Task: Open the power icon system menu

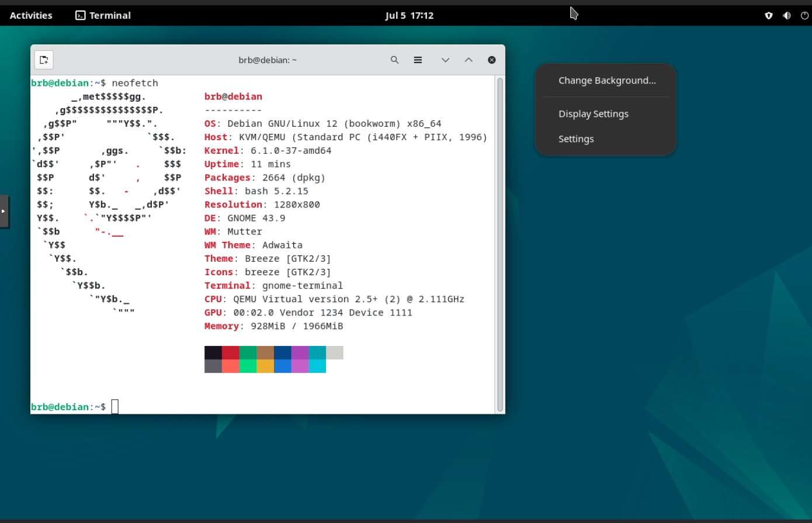Action: click(x=804, y=16)
